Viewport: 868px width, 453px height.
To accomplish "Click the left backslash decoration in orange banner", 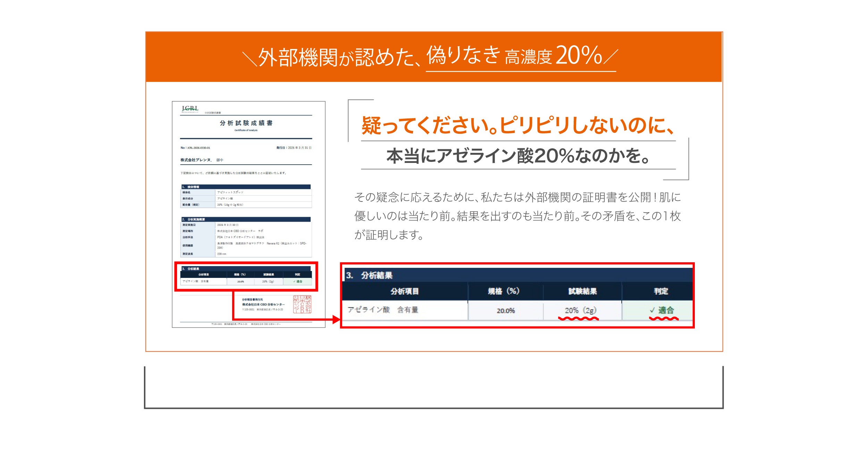I will (249, 58).
